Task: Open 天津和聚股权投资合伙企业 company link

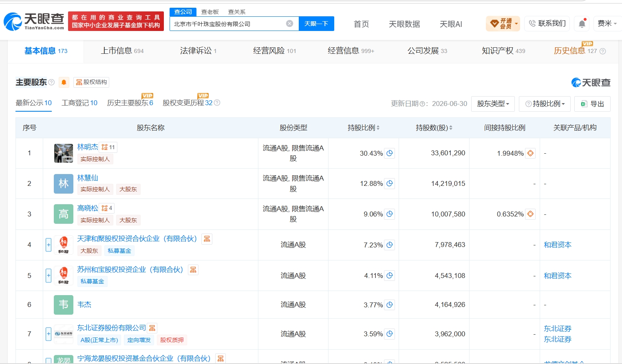Action: point(137,239)
